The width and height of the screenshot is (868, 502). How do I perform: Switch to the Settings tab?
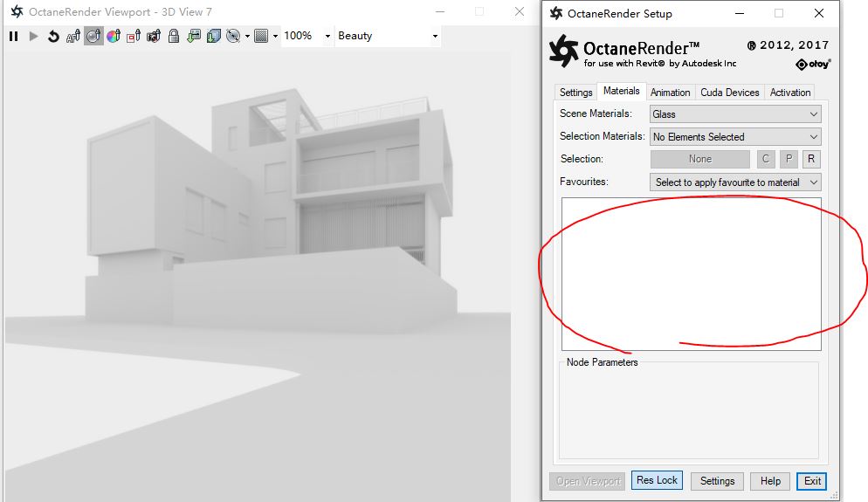[575, 93]
